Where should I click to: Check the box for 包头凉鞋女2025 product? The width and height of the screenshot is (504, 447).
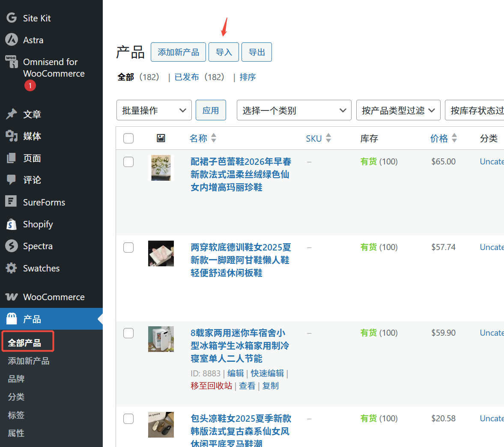tap(128, 419)
